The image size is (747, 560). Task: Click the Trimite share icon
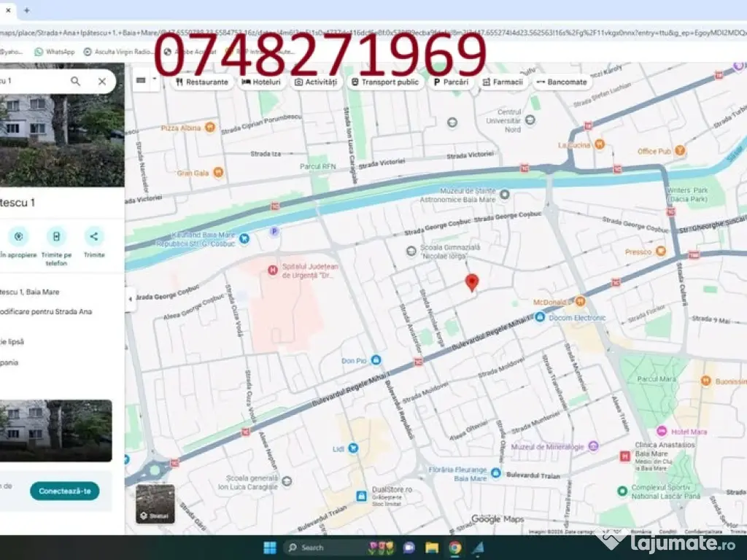(x=93, y=236)
